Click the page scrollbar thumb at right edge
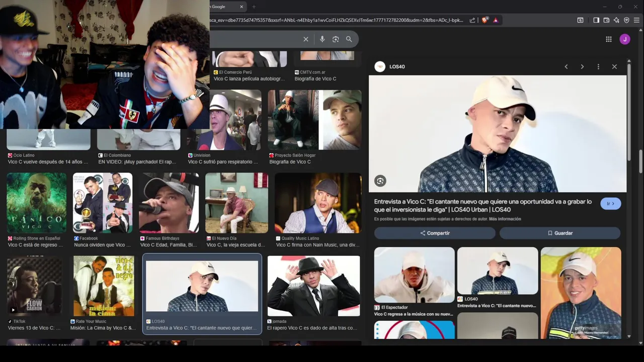644x362 pixels. [641, 161]
